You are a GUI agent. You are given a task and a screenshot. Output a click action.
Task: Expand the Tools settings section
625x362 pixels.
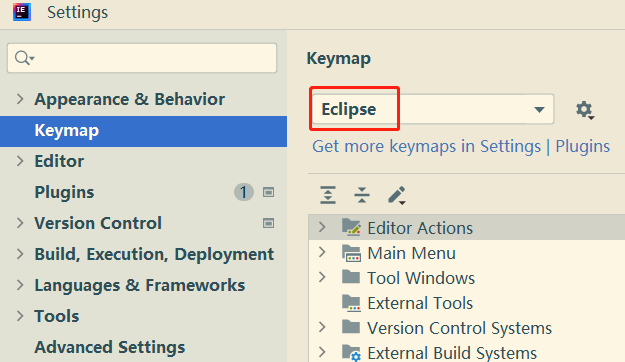click(x=20, y=316)
